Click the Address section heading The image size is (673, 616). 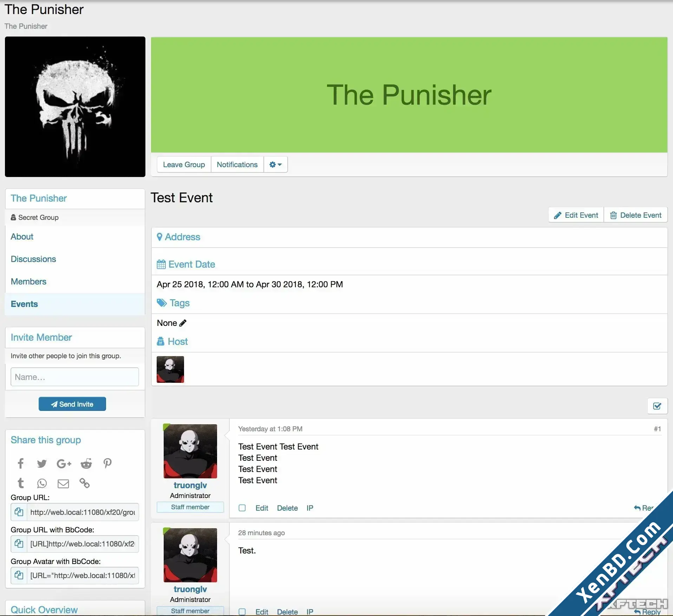click(x=178, y=237)
